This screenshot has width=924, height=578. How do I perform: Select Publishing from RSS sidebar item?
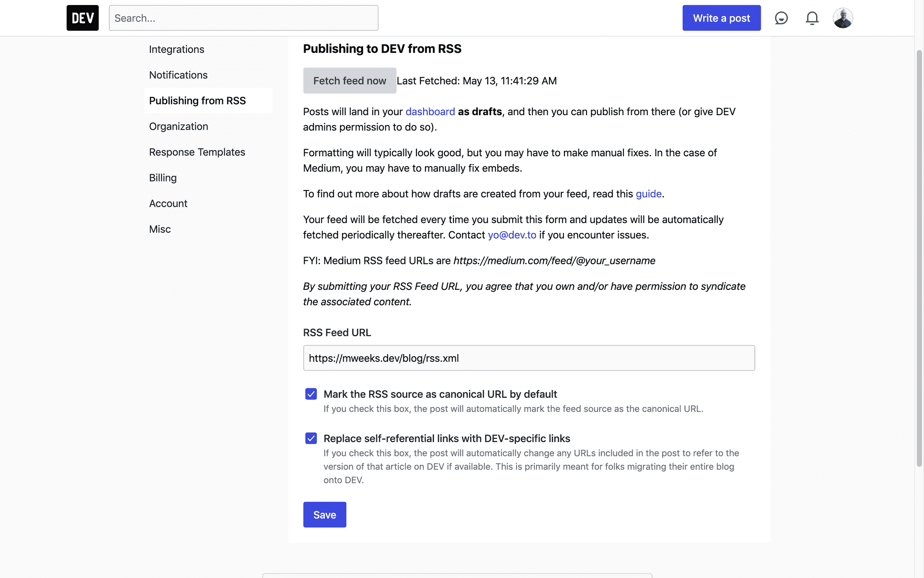pyautogui.click(x=197, y=101)
